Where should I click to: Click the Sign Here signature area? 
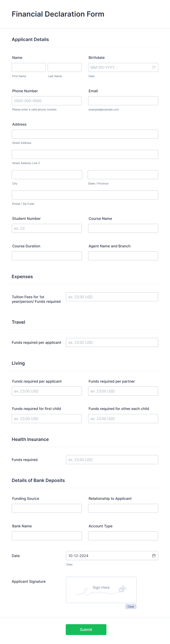pyautogui.click(x=101, y=590)
